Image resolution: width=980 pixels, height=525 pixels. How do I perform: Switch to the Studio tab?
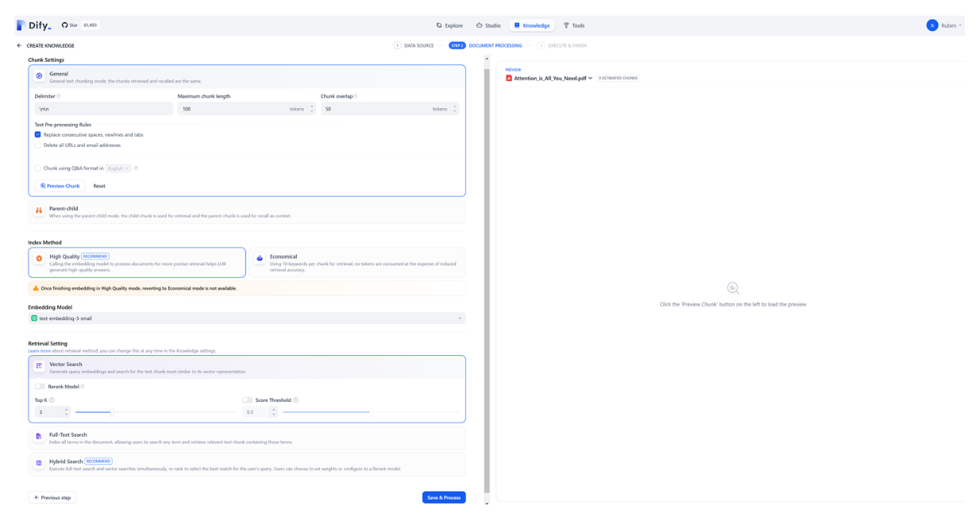click(488, 25)
